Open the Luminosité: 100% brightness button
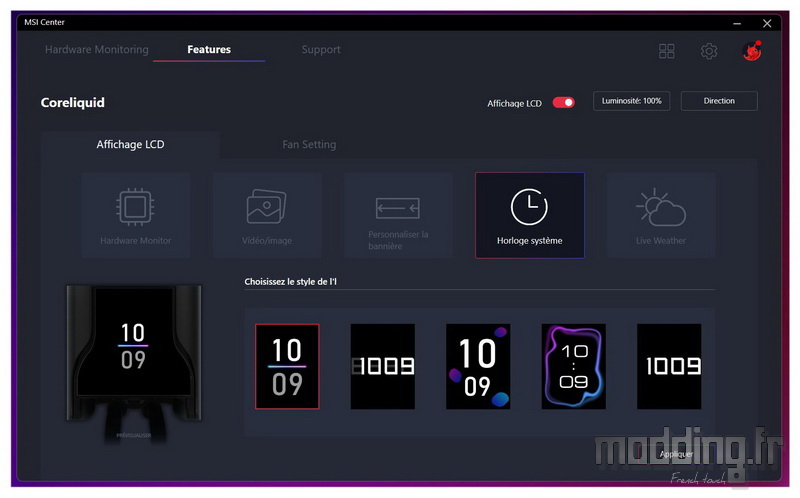 632,101
